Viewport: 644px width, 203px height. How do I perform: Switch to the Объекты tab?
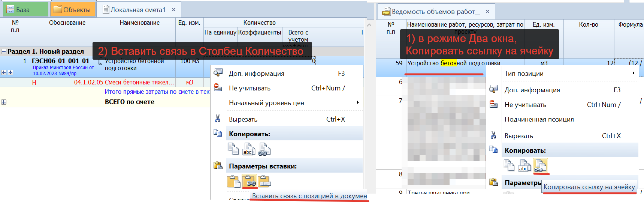(72, 9)
